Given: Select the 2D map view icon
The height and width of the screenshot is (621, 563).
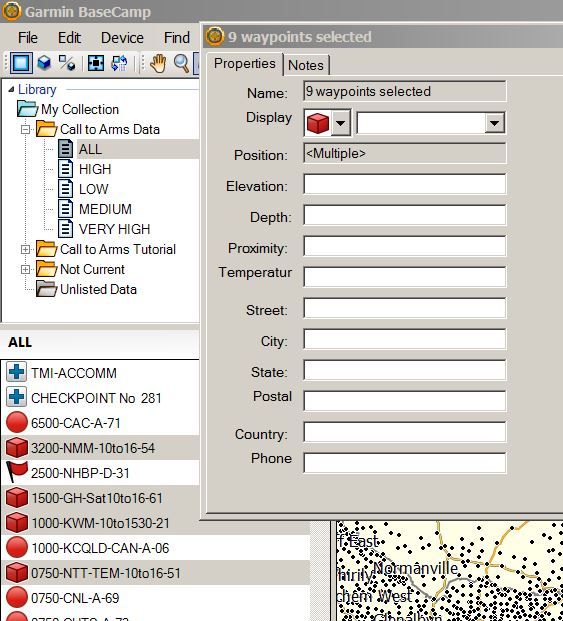Looking at the screenshot, I should (x=21, y=63).
